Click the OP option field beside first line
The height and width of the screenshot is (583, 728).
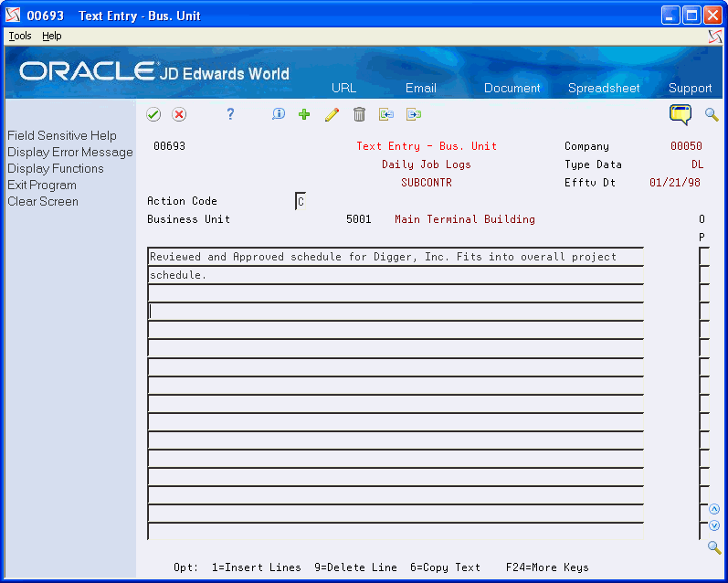[x=704, y=257]
